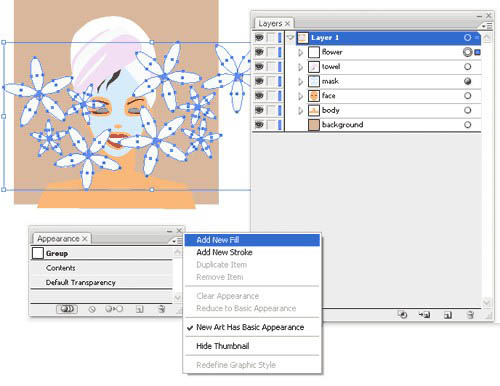Open the Layers panel flyout menu
The image size is (500, 386).
(x=487, y=25)
